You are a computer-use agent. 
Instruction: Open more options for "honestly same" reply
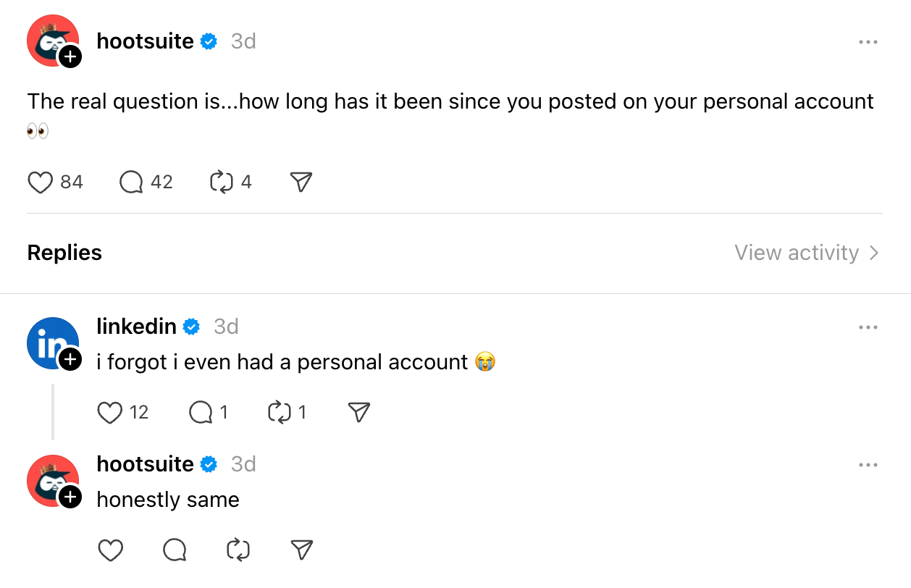[868, 465]
